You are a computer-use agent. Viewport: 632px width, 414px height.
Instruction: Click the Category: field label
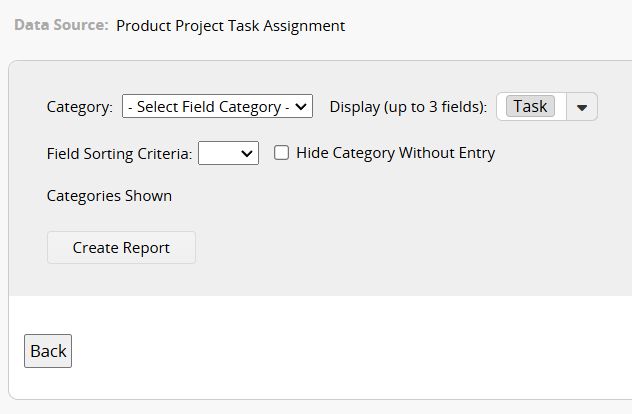click(80, 107)
